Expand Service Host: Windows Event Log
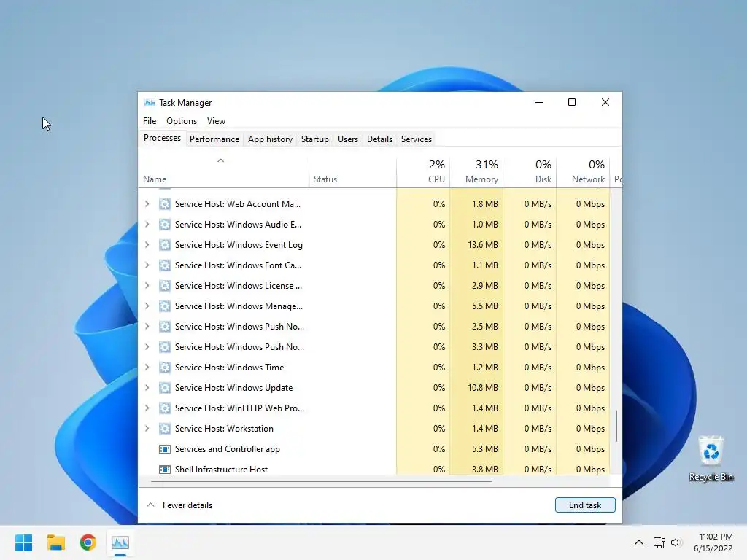This screenshot has height=560, width=747. 147,245
